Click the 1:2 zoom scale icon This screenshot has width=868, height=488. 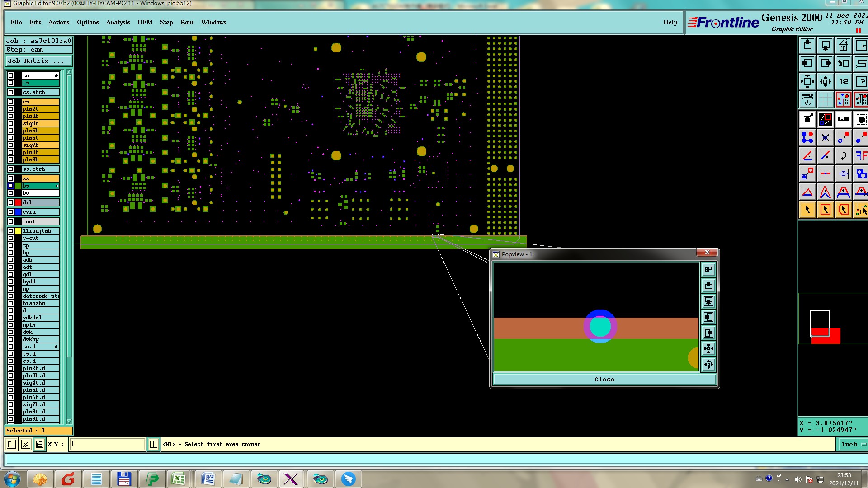[x=844, y=82]
